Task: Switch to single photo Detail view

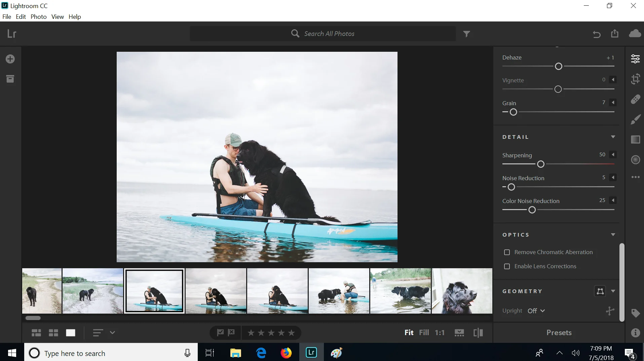Action: pos(71,333)
